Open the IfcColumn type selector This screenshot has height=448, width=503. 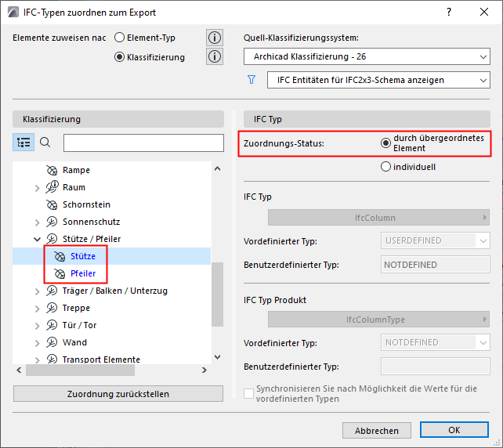pyautogui.click(x=378, y=218)
